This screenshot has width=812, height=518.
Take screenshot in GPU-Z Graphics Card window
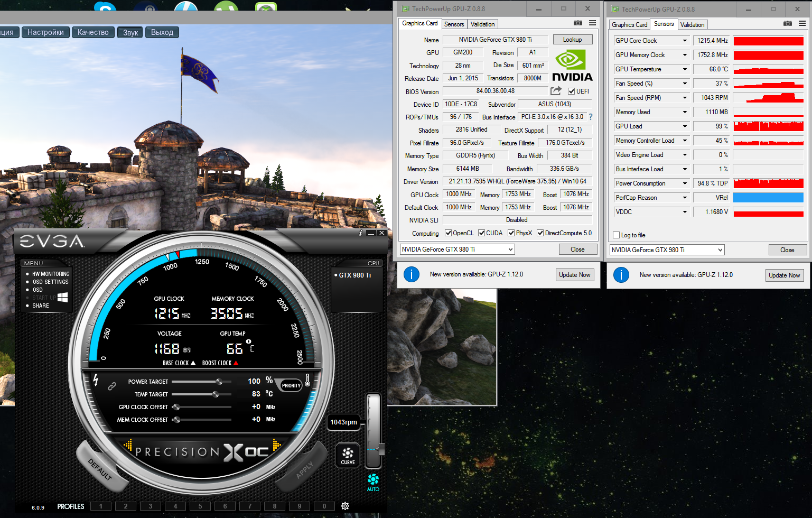(x=578, y=23)
